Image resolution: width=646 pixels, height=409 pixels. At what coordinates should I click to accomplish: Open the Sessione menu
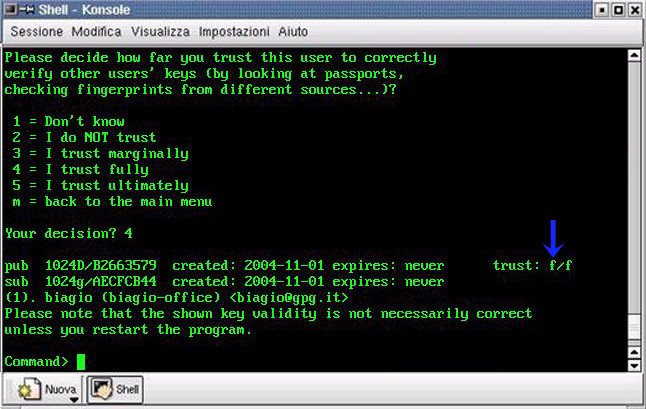tap(37, 31)
